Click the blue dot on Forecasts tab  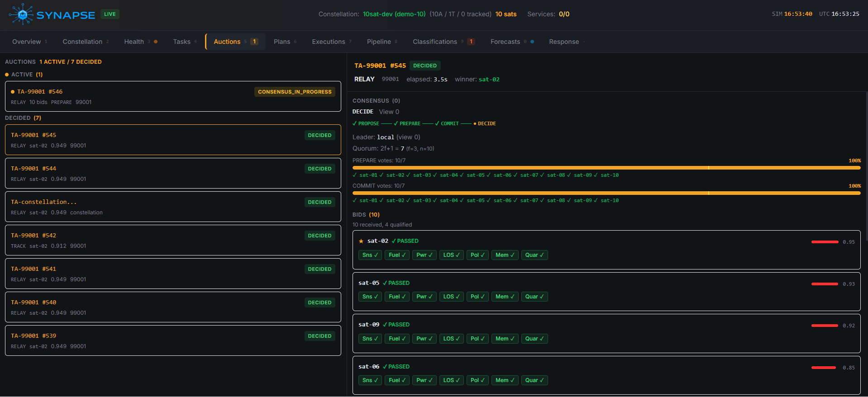(532, 42)
